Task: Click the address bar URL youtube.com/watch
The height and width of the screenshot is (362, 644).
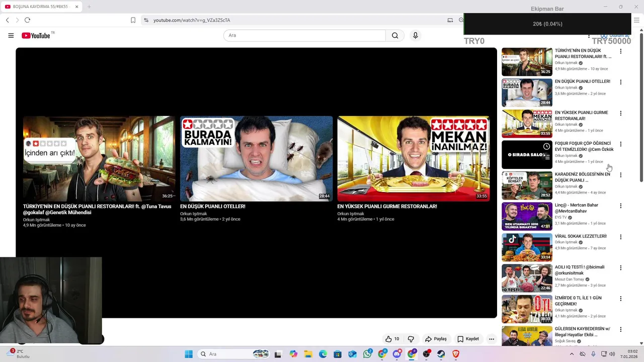Action: tap(192, 20)
